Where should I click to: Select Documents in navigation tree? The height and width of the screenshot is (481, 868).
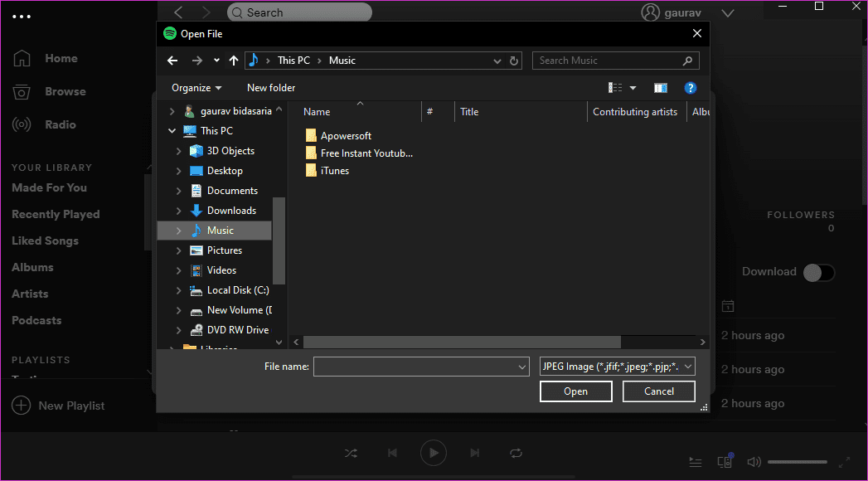pos(224,191)
